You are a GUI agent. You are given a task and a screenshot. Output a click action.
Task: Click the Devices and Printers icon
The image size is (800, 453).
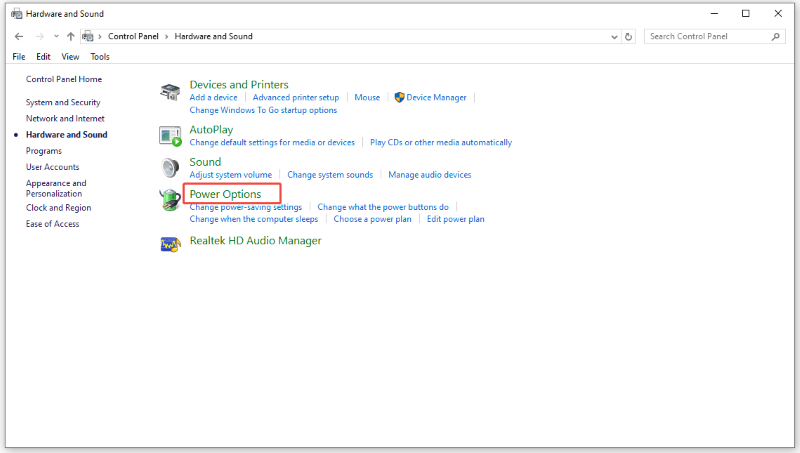pyautogui.click(x=170, y=92)
